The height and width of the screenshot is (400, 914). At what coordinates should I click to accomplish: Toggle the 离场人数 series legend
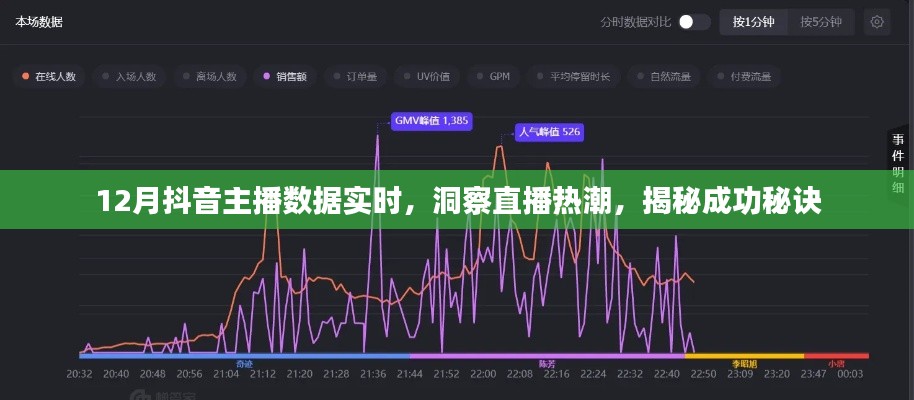click(x=209, y=76)
